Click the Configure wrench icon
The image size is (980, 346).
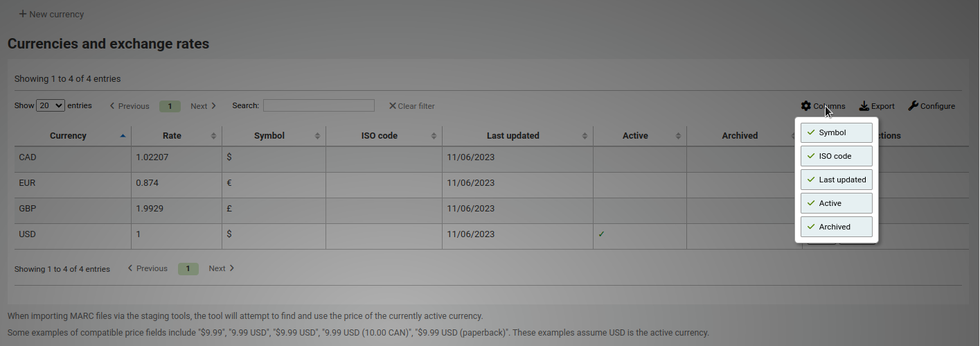[x=913, y=106]
